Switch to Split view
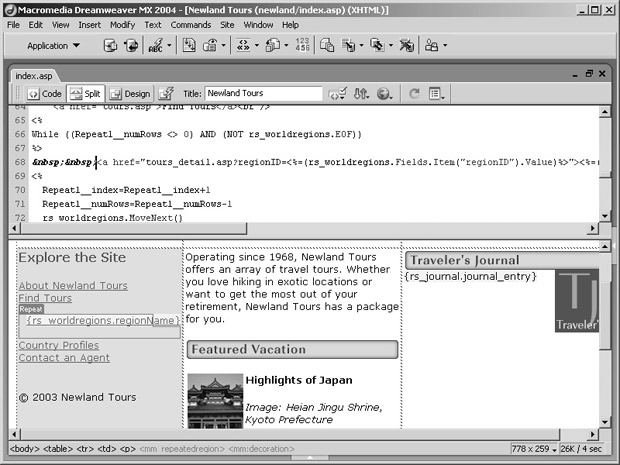Screen dimensions: 620x465 pyautogui.click(x=85, y=94)
